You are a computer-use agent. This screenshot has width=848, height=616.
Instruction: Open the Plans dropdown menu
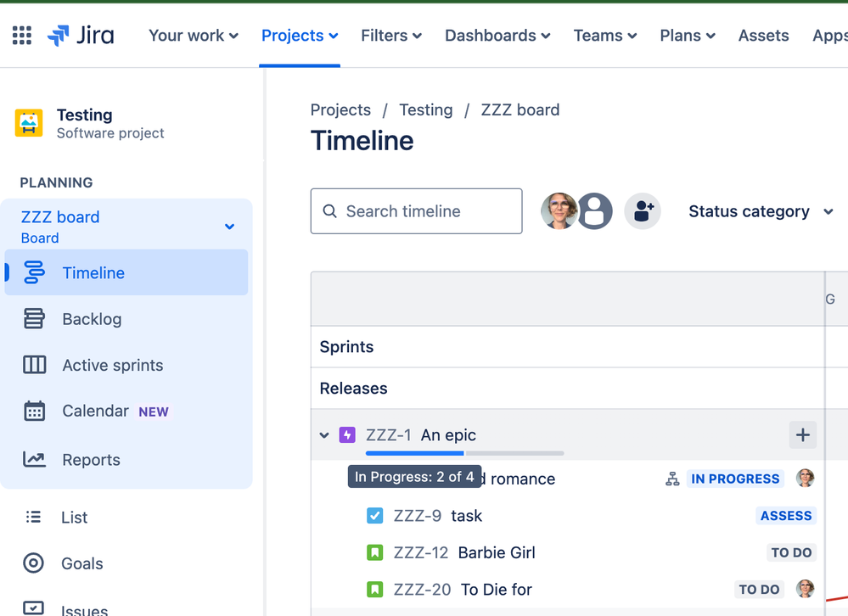688,36
